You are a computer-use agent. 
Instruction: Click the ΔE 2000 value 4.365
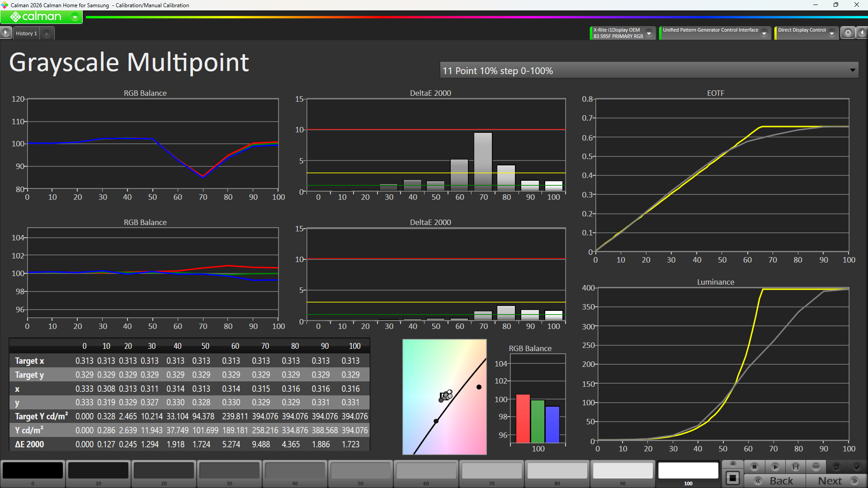point(291,445)
